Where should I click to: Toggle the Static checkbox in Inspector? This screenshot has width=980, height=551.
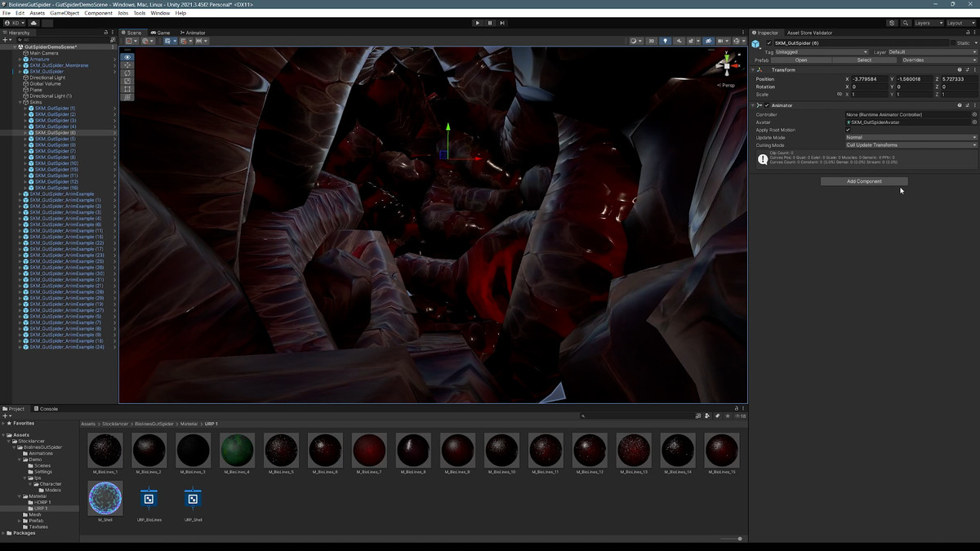(954, 43)
